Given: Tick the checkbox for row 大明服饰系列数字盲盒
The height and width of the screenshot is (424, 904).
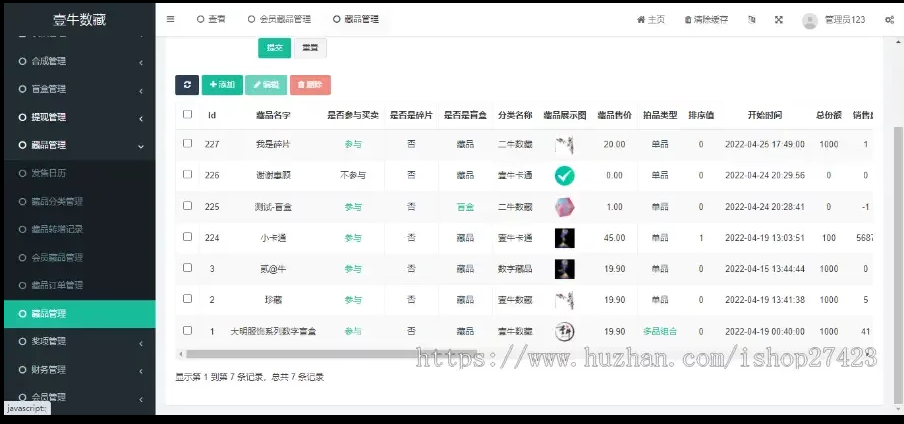Looking at the screenshot, I should coord(187,331).
